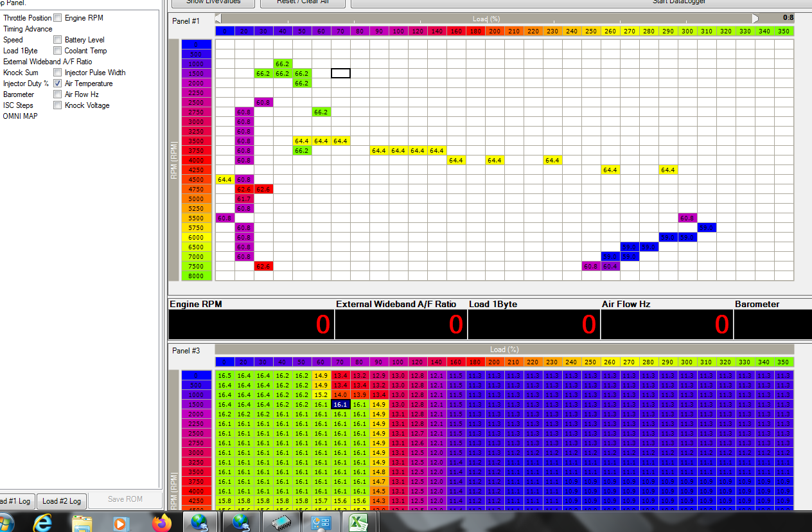Uncheck the Air Temperature checkbox
The image size is (812, 532).
(58, 84)
